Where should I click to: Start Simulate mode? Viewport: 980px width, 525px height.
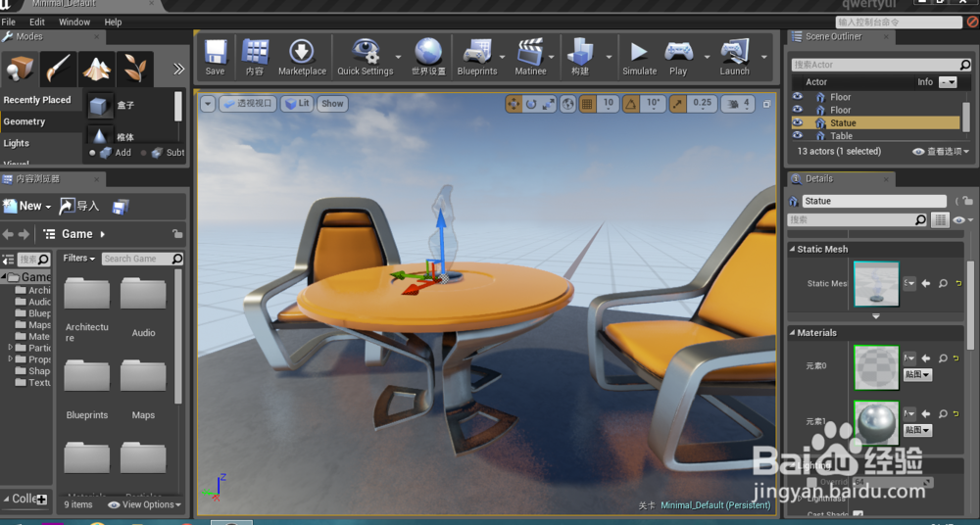click(639, 57)
